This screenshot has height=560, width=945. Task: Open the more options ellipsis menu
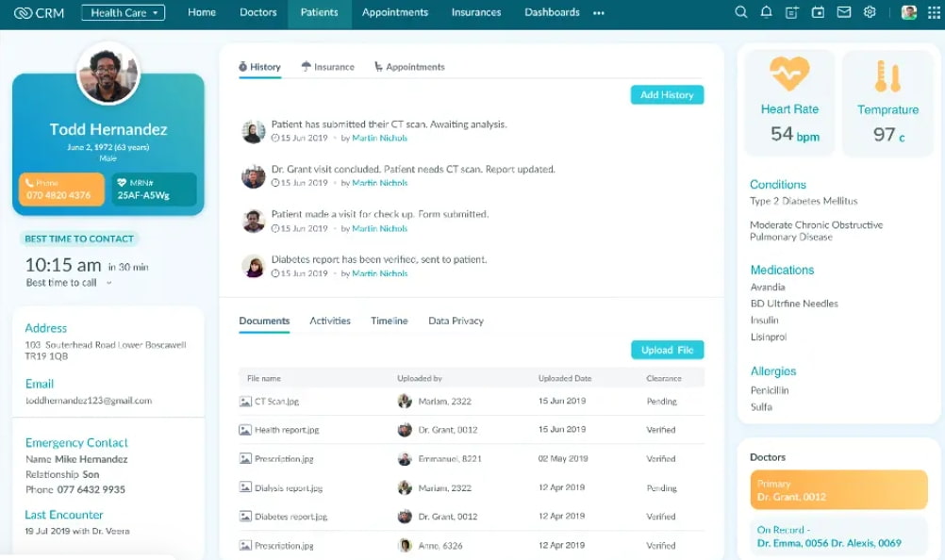[x=598, y=14]
